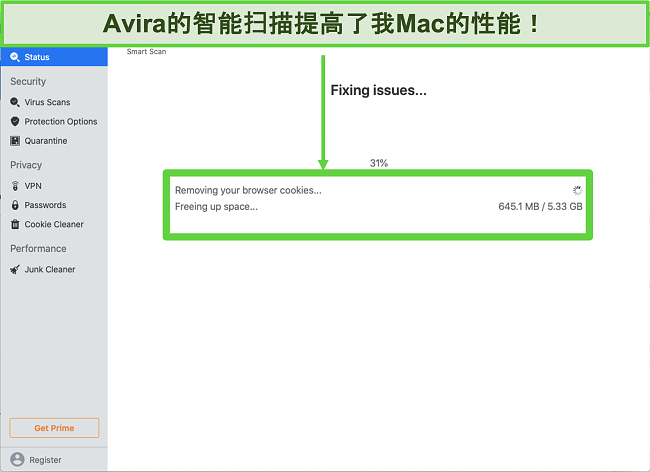Click the 'Freeing up space...' text
Image resolution: width=650 pixels, height=472 pixels.
coord(216,206)
